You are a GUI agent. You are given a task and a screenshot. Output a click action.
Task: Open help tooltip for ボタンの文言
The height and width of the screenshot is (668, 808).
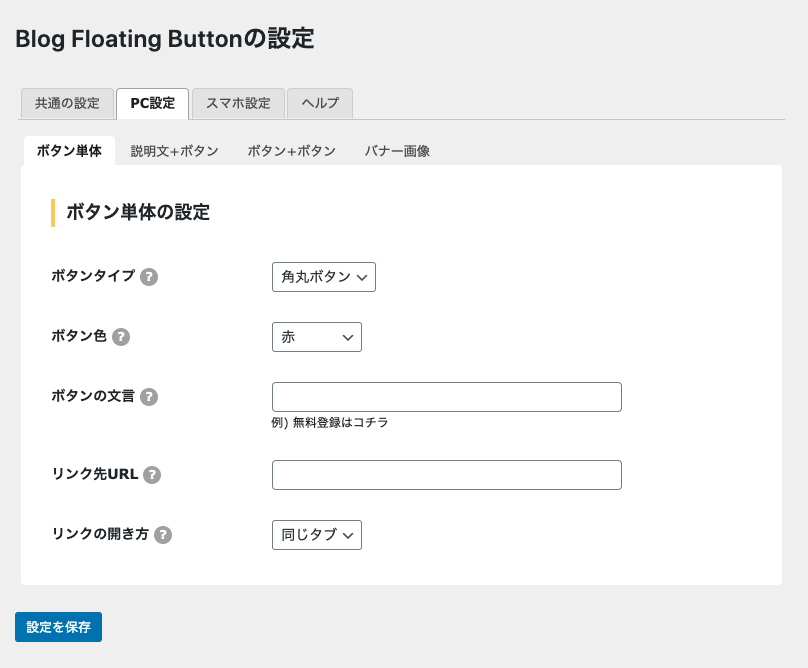[149, 396]
